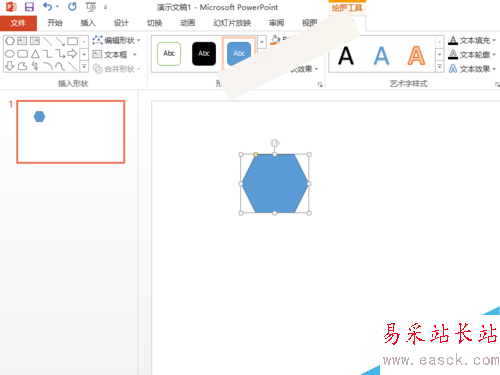Open the 编辑形状 dropdown

pyautogui.click(x=139, y=40)
